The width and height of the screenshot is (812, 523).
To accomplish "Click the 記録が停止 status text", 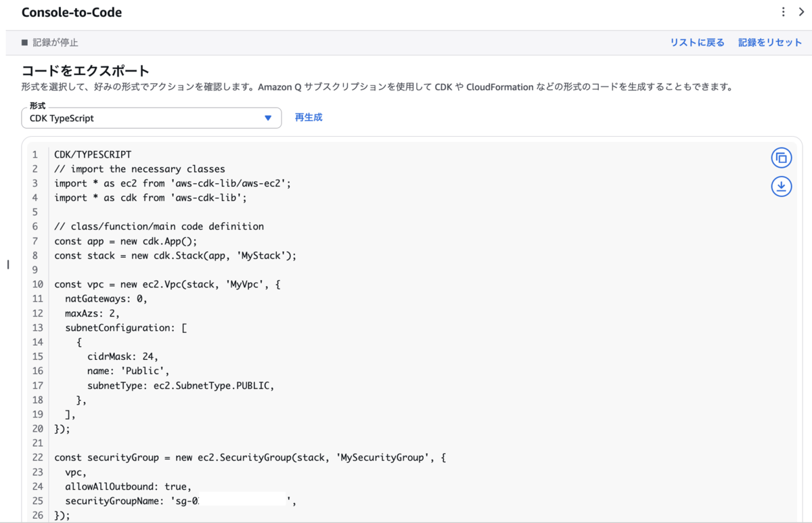I will coord(55,43).
